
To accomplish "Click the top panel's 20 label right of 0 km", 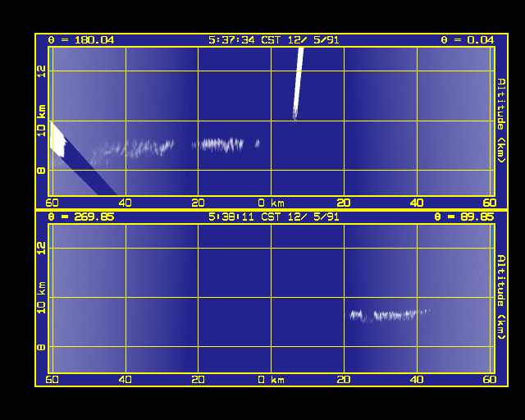I will coord(344,203).
